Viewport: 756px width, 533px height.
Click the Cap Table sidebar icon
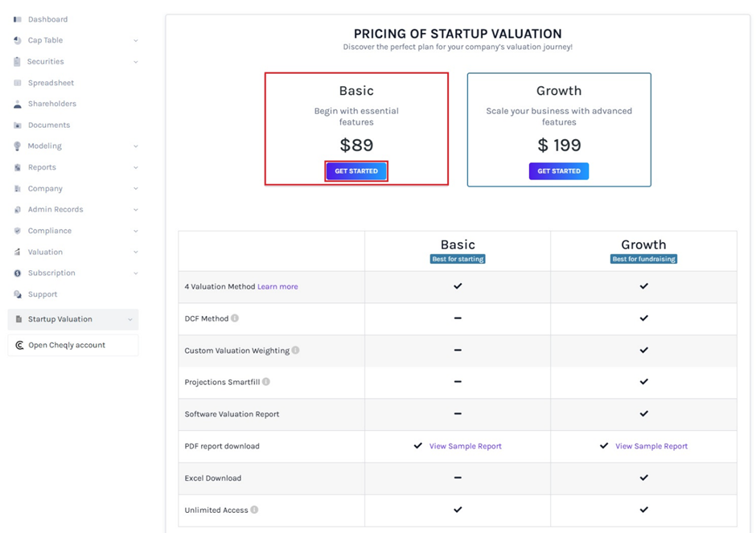[20, 39]
